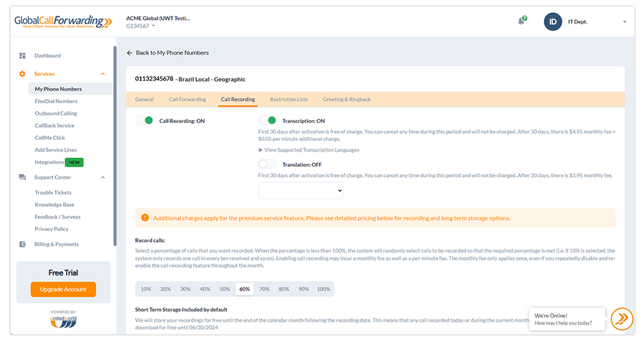Click the Dashboard grid icon
Screen dimensions: 644x342
pyautogui.click(x=22, y=55)
